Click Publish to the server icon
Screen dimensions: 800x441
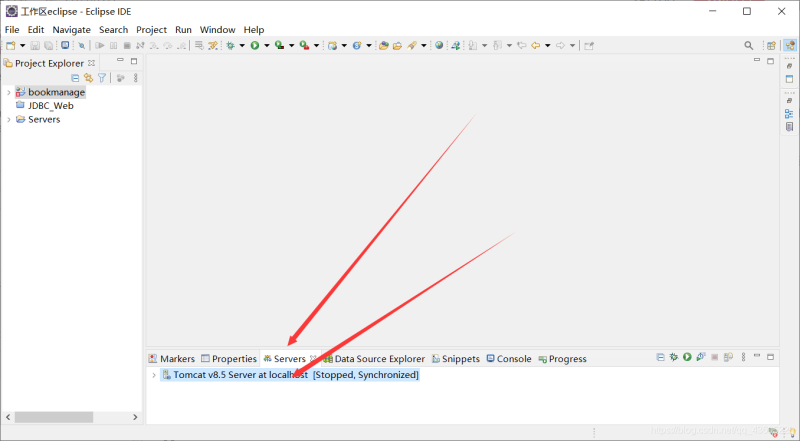[729, 357]
